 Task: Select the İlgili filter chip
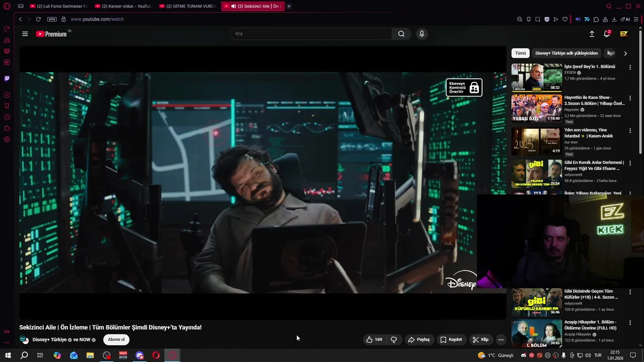pyautogui.click(x=611, y=53)
